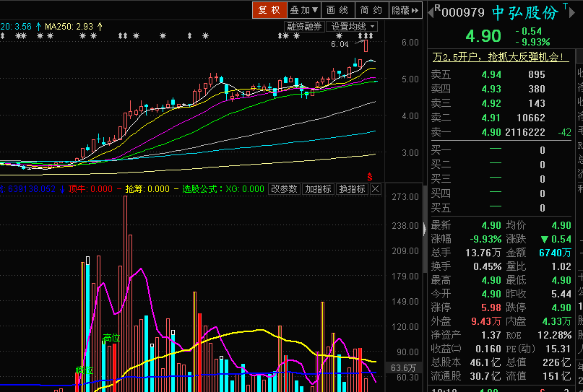Viewport: 583px width, 392px height.
Task: Go to next stock with right arrow
Action: tap(573, 13)
